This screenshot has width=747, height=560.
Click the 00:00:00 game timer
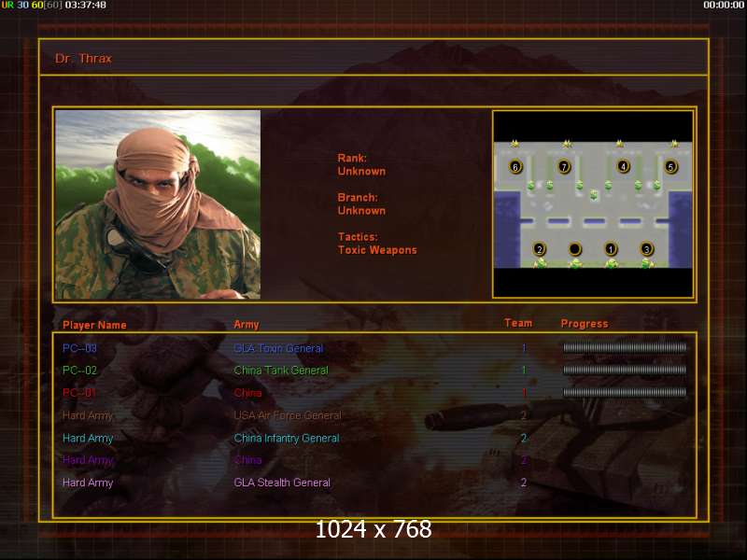724,6
